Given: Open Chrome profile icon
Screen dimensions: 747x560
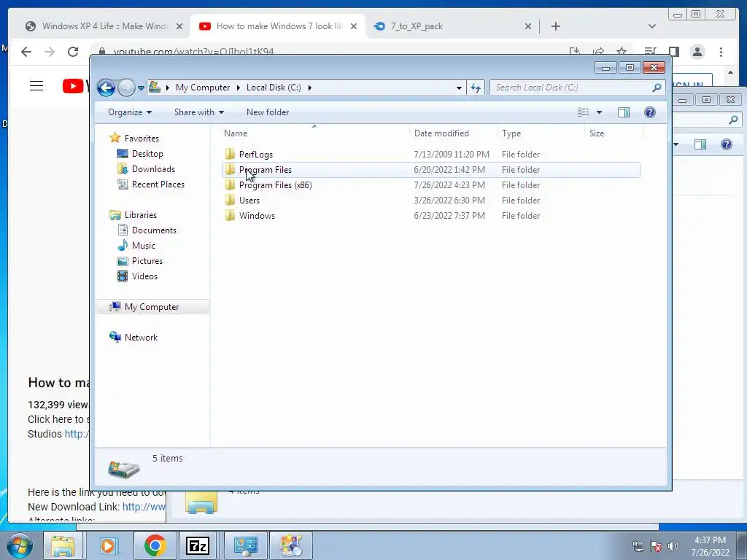Looking at the screenshot, I should (x=697, y=52).
